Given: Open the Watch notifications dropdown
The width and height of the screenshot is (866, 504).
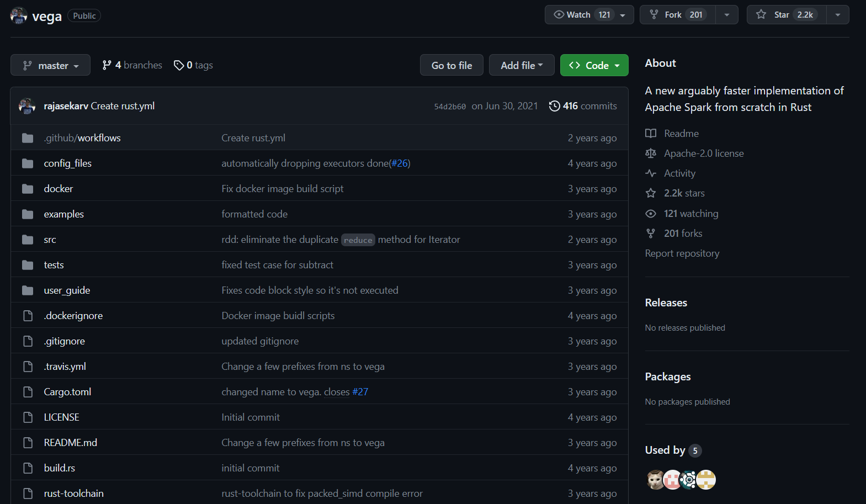Looking at the screenshot, I should (589, 15).
